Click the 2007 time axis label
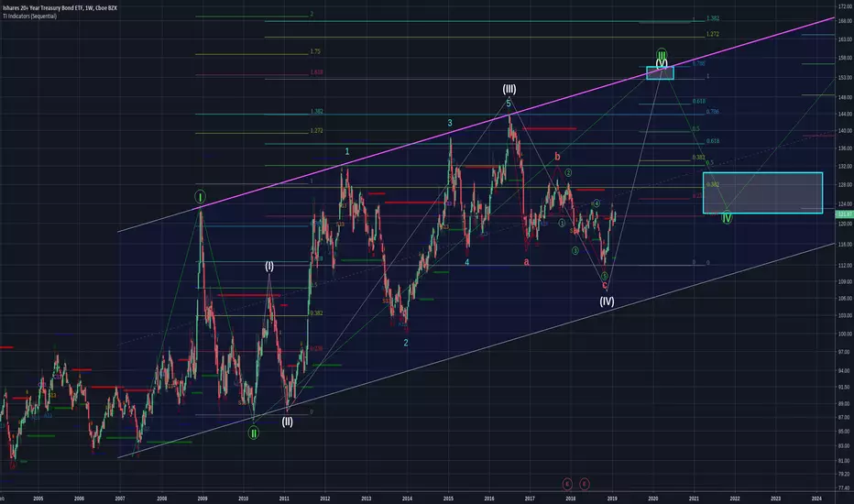This screenshot has width=854, height=504. pos(120,499)
